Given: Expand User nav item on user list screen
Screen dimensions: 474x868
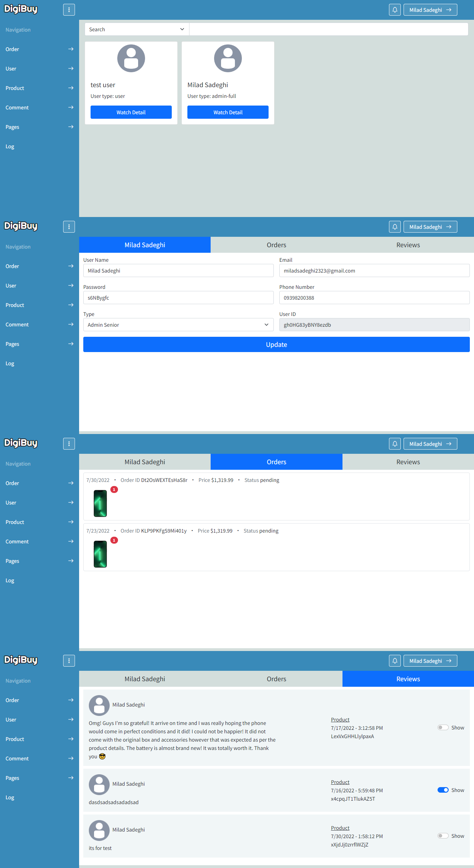Looking at the screenshot, I should [40, 69].
